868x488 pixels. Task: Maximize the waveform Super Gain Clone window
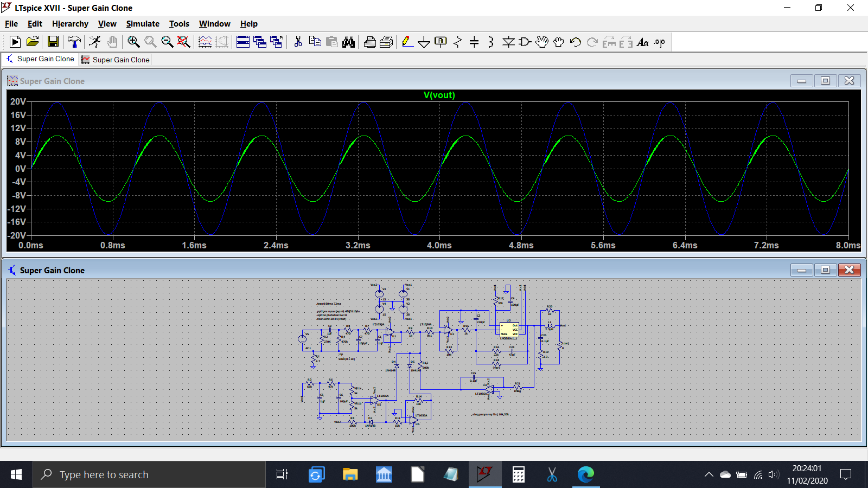pos(825,81)
